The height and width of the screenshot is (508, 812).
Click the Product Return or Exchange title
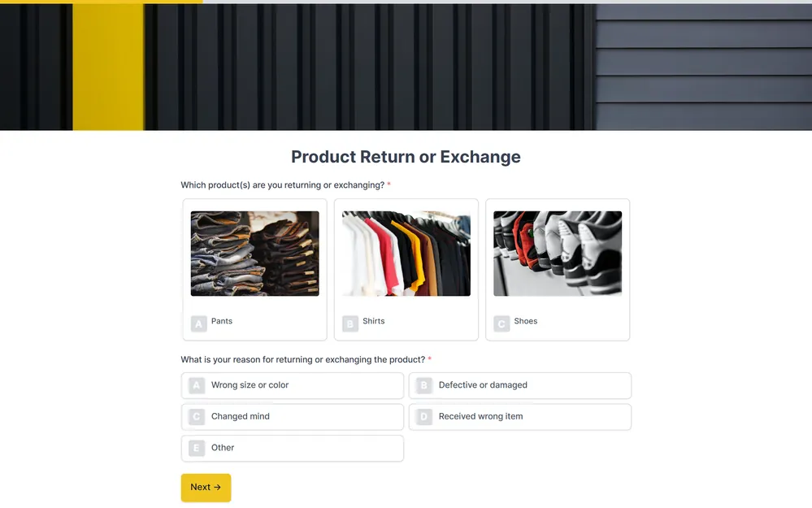click(x=406, y=157)
